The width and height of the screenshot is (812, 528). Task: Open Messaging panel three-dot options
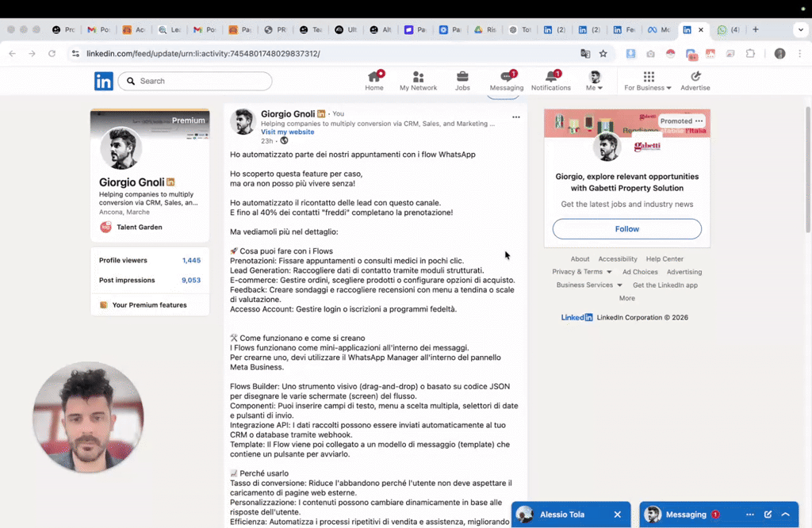click(750, 515)
